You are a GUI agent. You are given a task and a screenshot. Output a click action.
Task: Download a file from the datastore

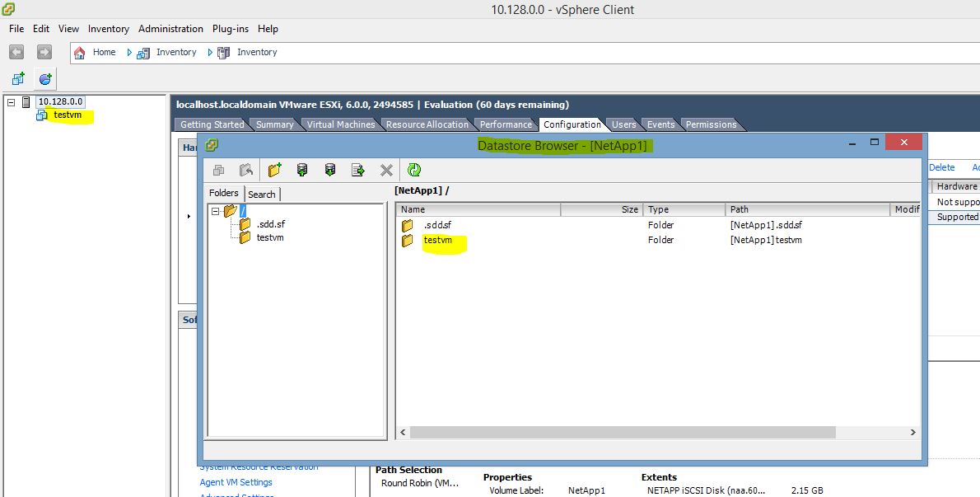329,170
